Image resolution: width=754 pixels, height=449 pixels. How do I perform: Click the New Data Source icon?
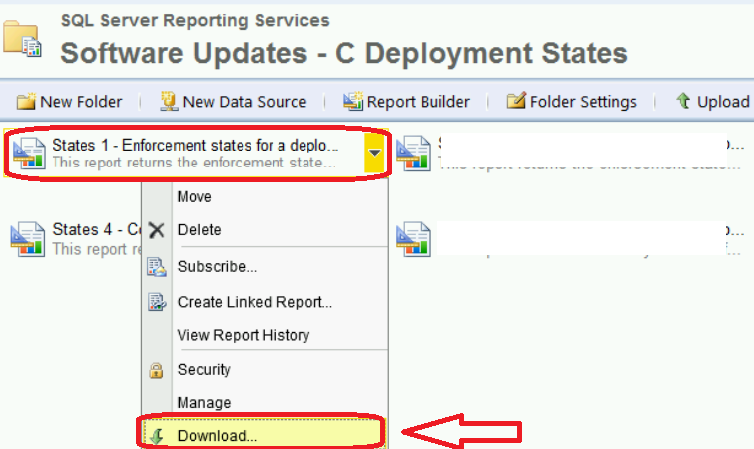coord(169,101)
